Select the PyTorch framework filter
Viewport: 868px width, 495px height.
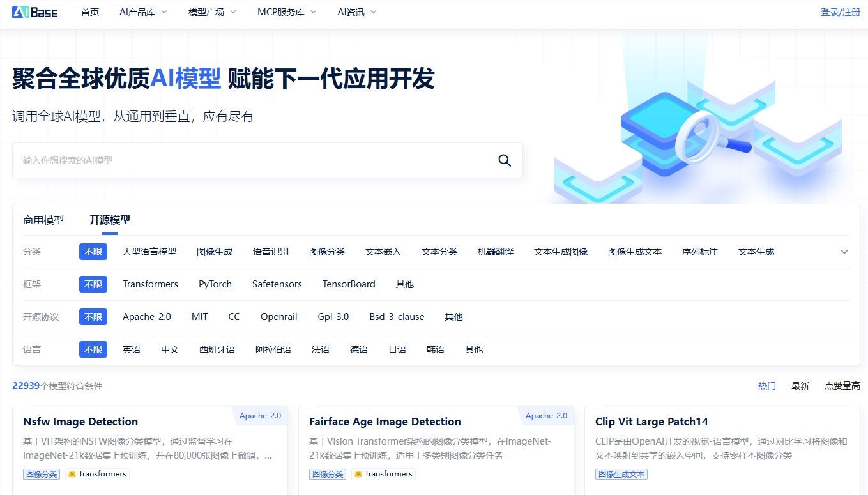point(215,284)
